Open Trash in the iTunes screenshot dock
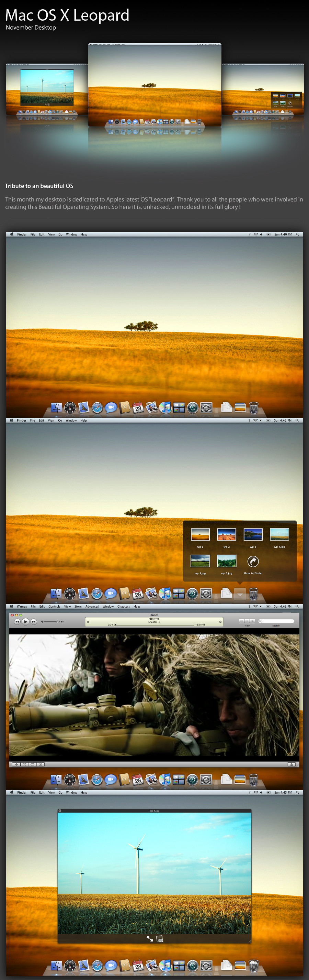 pyautogui.click(x=253, y=780)
